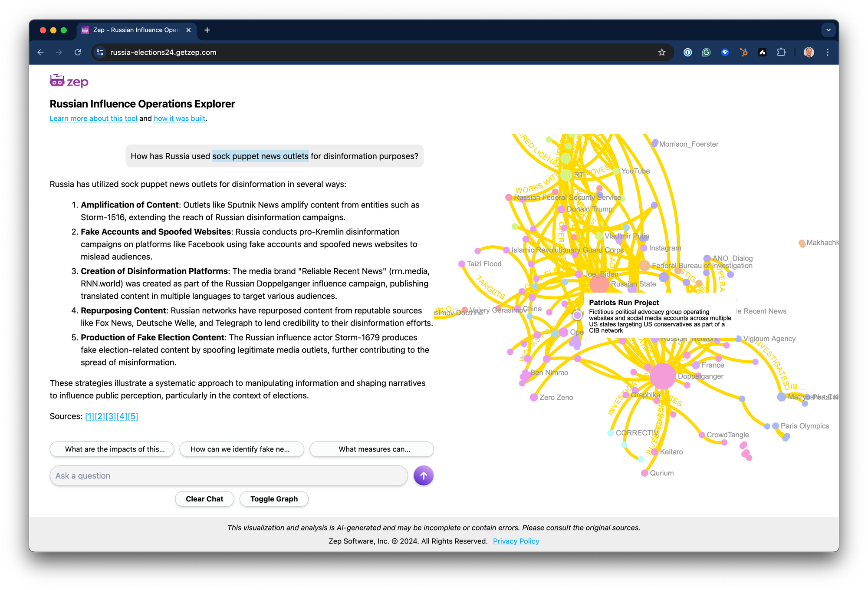
Task: Open Chrome three-dot menu
Action: 828,53
